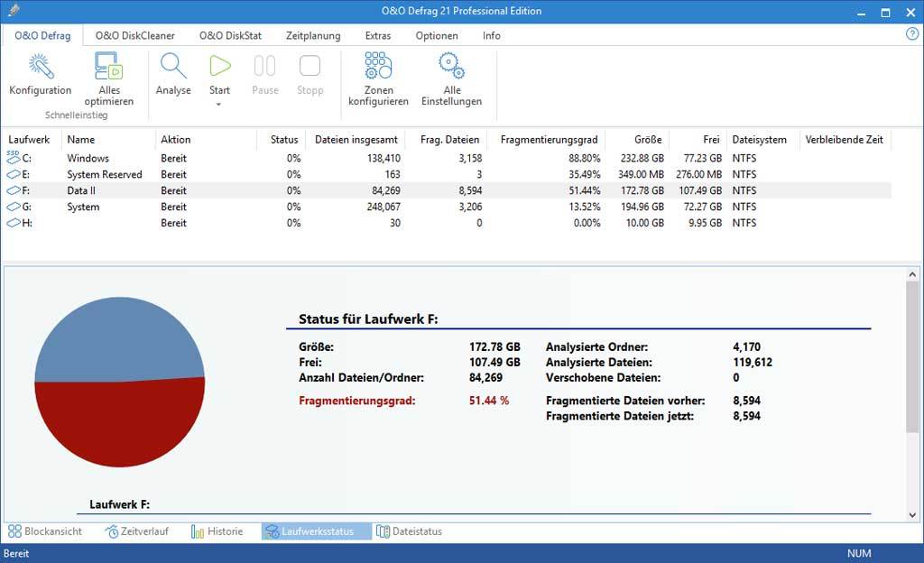Switch to Historie view tab

pos(217,531)
